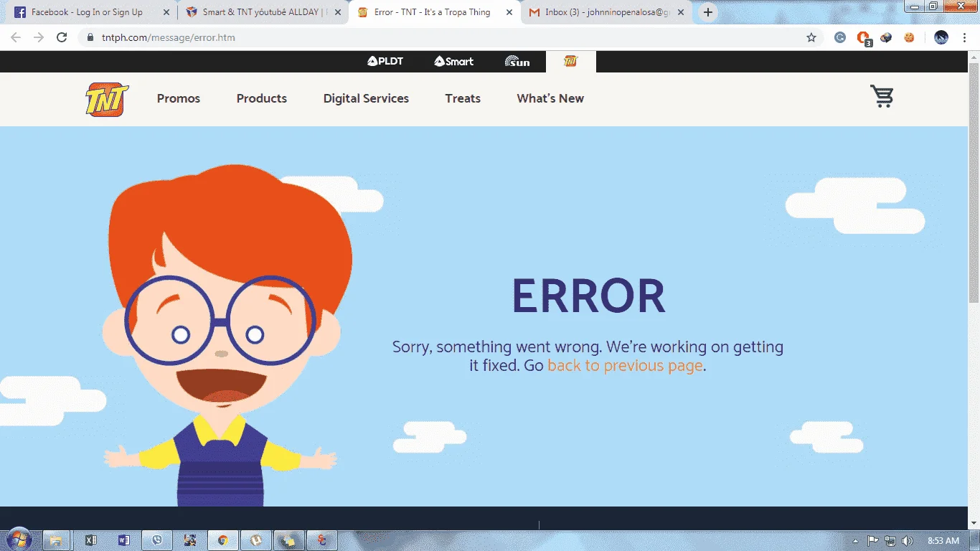Open Chrome's three-dot menu
This screenshot has width=980, height=551.
pos(965,37)
